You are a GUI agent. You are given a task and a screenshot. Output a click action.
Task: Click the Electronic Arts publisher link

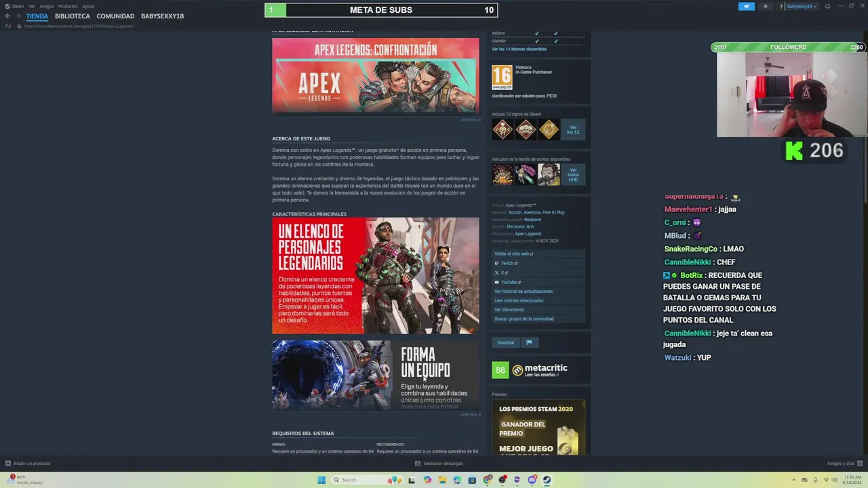(520, 226)
